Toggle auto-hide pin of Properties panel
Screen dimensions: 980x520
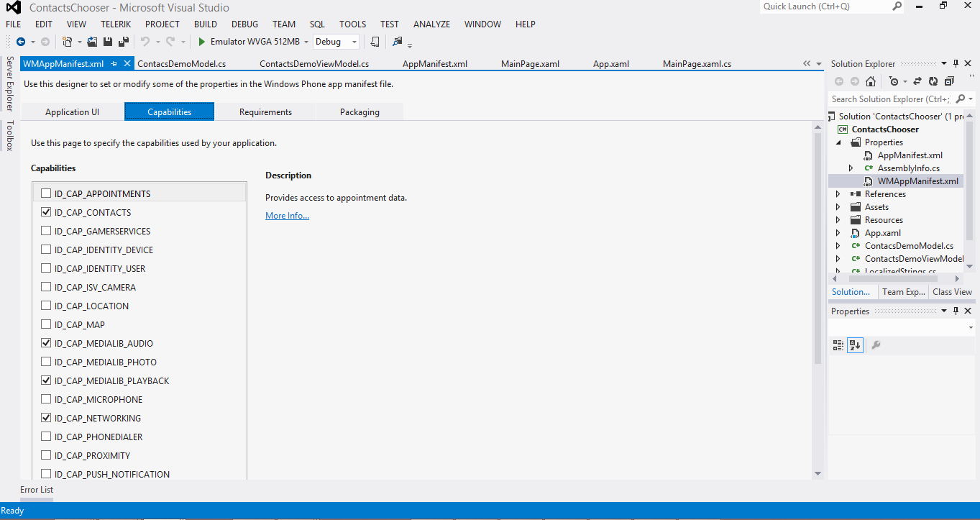pyautogui.click(x=956, y=311)
